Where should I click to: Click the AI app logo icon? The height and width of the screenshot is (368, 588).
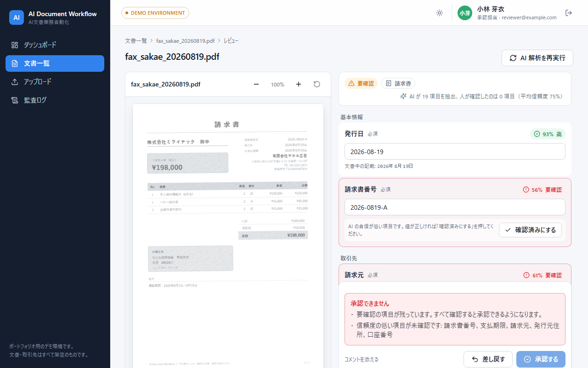click(x=17, y=17)
